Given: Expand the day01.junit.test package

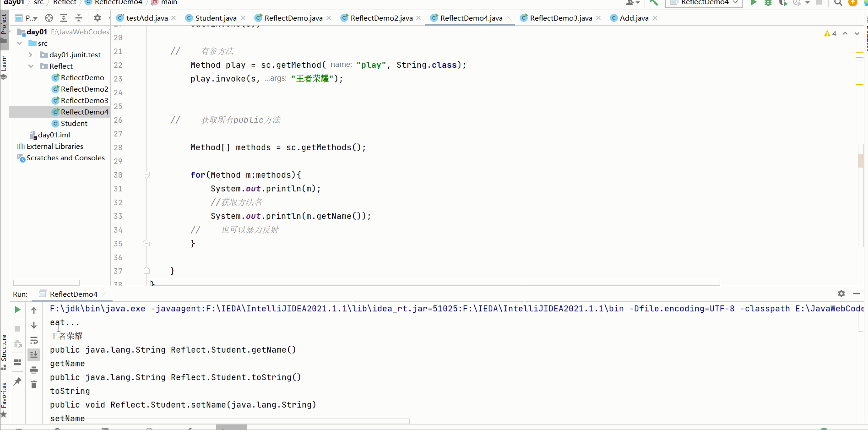Looking at the screenshot, I should click(31, 54).
